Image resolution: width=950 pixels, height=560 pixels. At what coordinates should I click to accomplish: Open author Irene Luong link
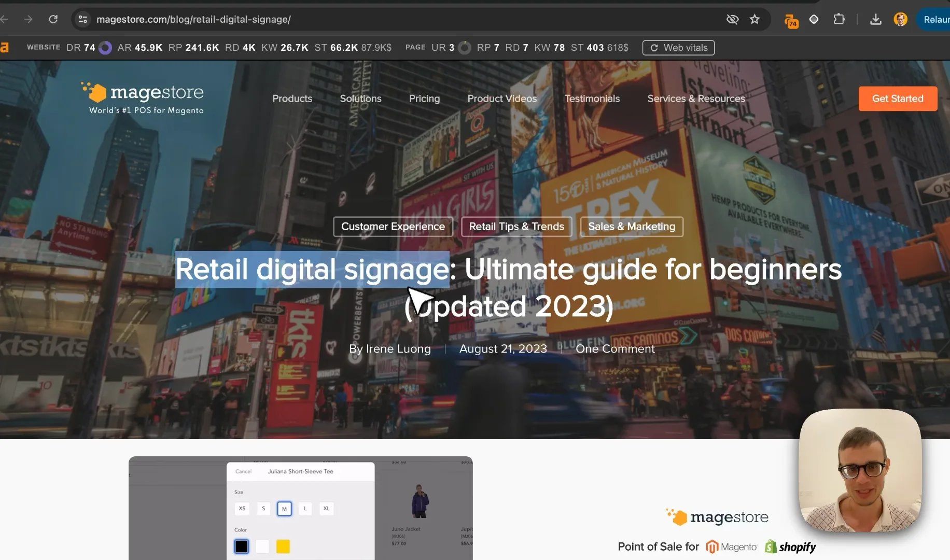pyautogui.click(x=398, y=349)
